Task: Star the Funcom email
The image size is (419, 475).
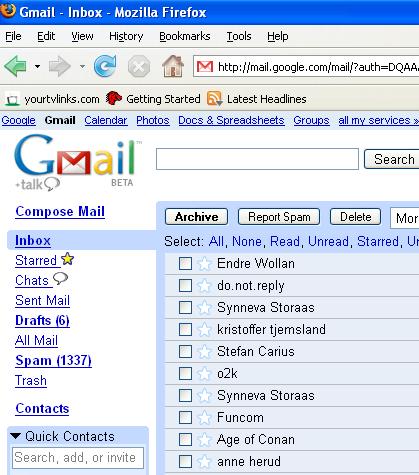Action: point(204,418)
